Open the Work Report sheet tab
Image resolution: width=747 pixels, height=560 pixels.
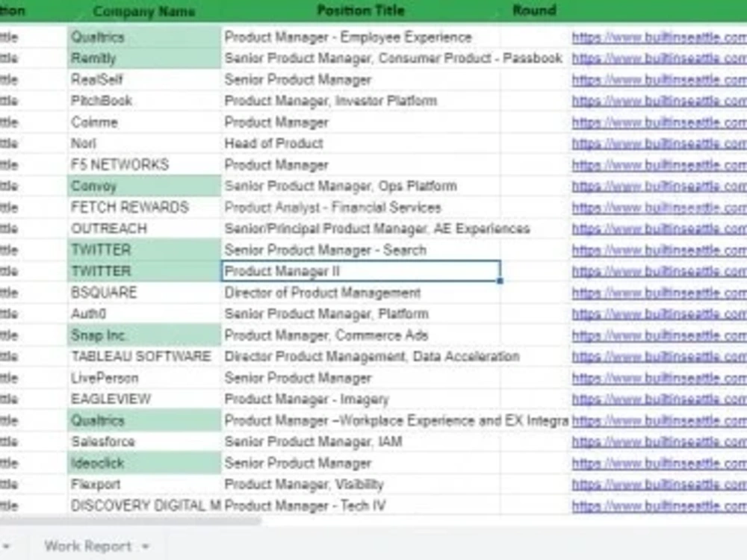(x=87, y=546)
